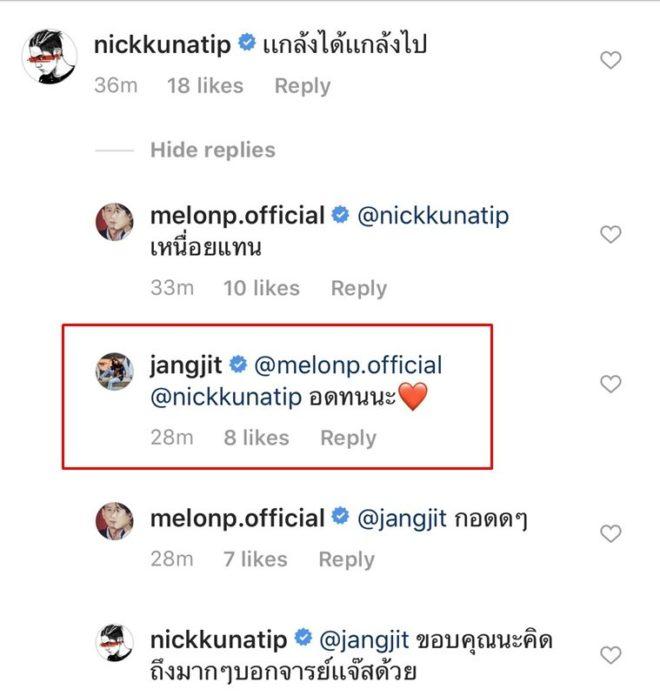Like melonp.official's reply to jangjit

click(610, 534)
